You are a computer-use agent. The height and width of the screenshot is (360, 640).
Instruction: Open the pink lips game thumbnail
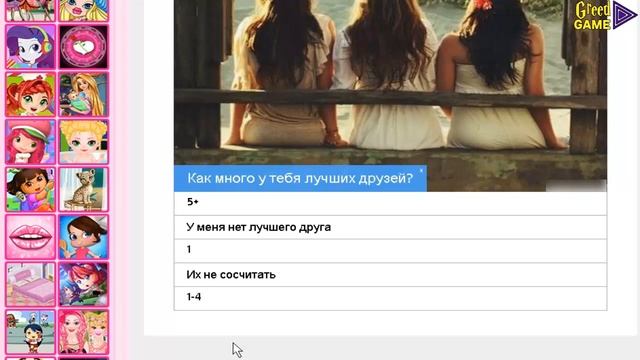[30, 237]
